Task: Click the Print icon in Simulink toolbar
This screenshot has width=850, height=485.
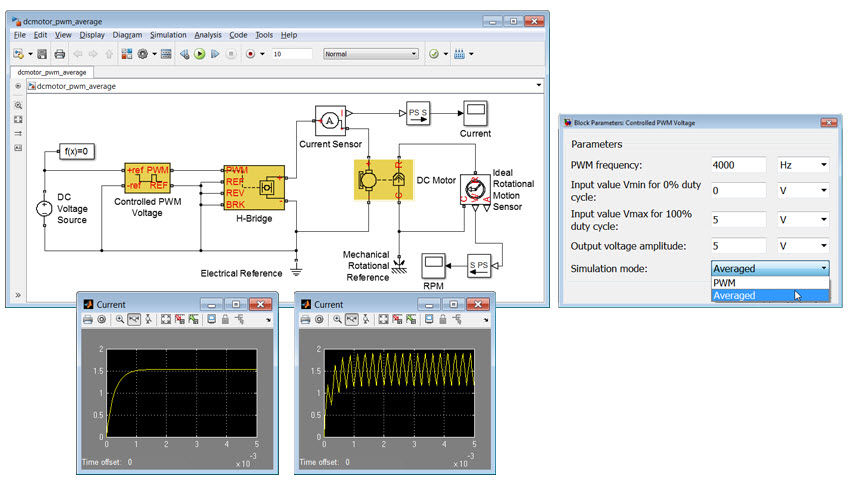Action: pos(60,54)
